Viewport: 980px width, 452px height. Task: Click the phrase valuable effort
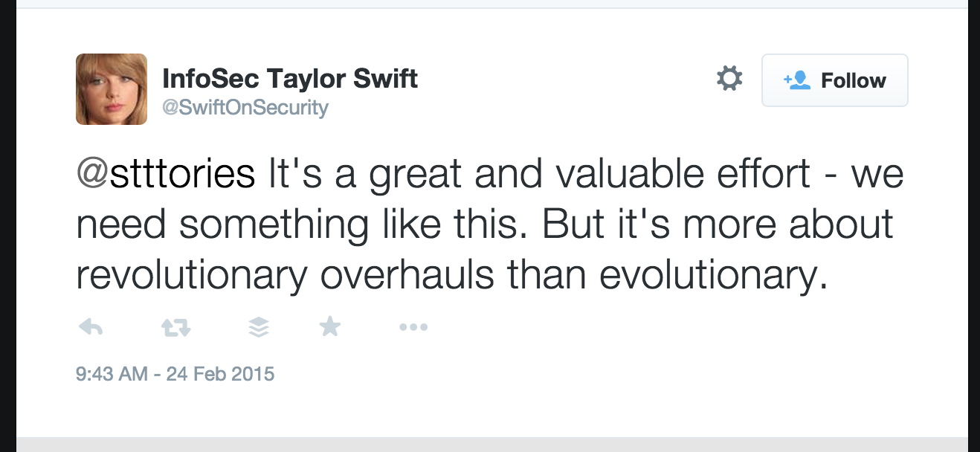coord(683,175)
